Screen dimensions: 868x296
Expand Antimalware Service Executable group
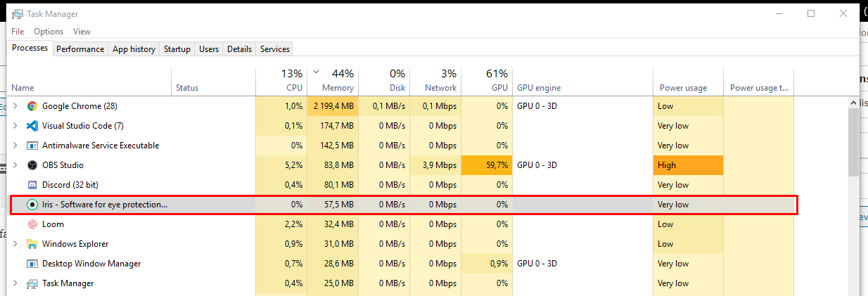tap(15, 146)
